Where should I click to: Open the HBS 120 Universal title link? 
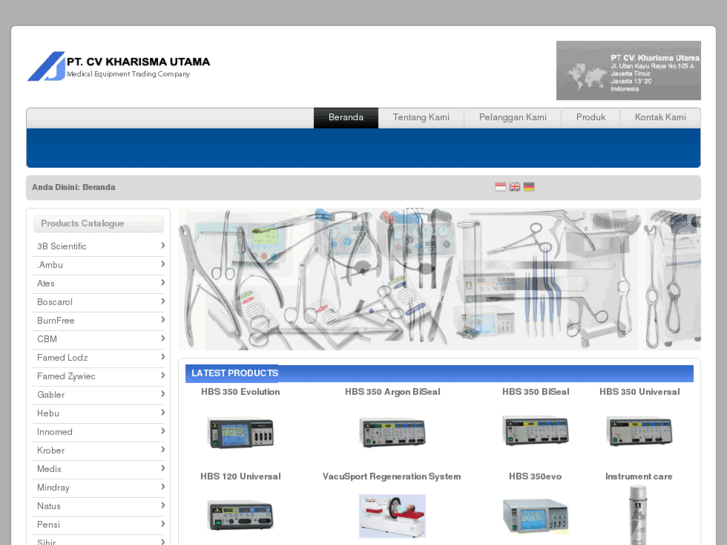coord(241,476)
